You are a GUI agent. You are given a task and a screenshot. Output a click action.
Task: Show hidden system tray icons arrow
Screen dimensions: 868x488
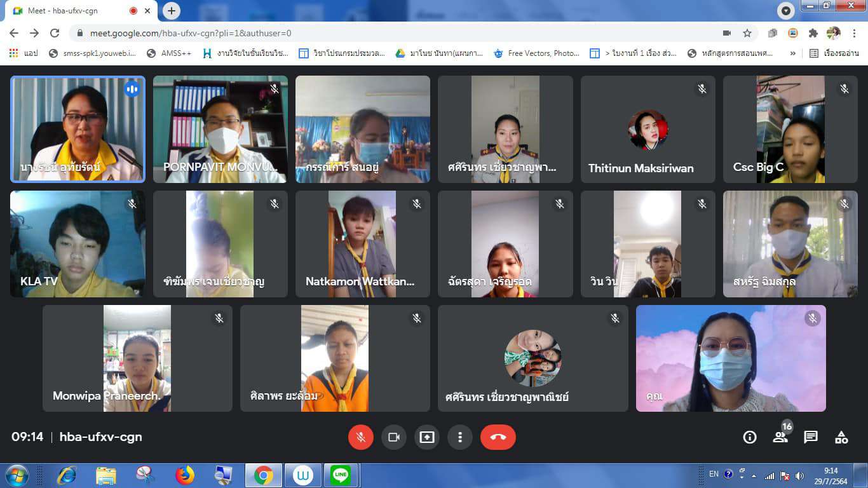[x=753, y=475]
